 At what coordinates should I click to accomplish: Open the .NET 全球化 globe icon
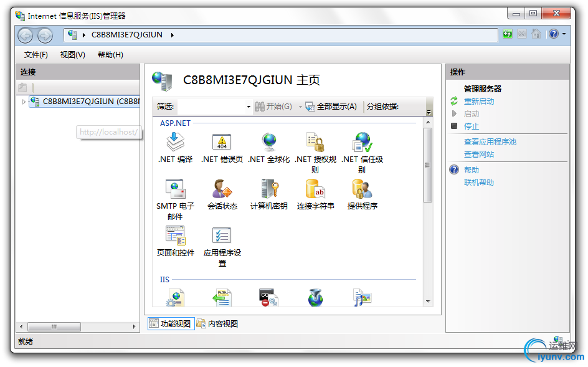[x=269, y=143]
